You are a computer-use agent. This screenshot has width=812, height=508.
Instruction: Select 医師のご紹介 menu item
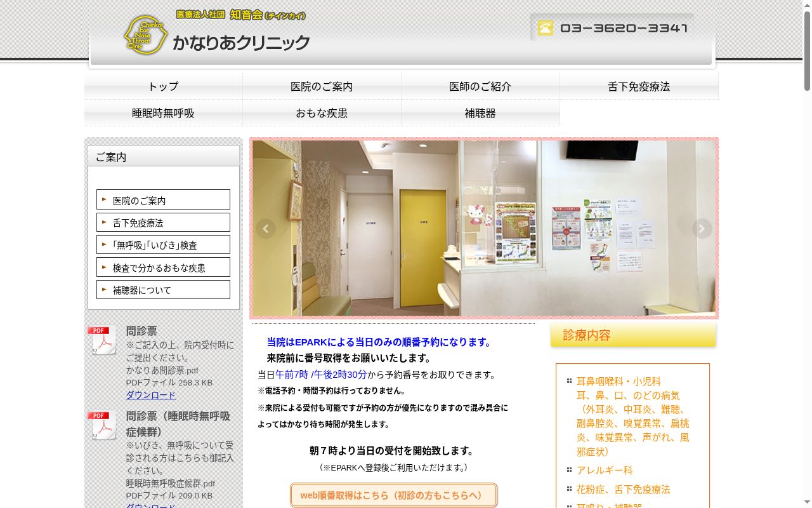[x=480, y=86]
